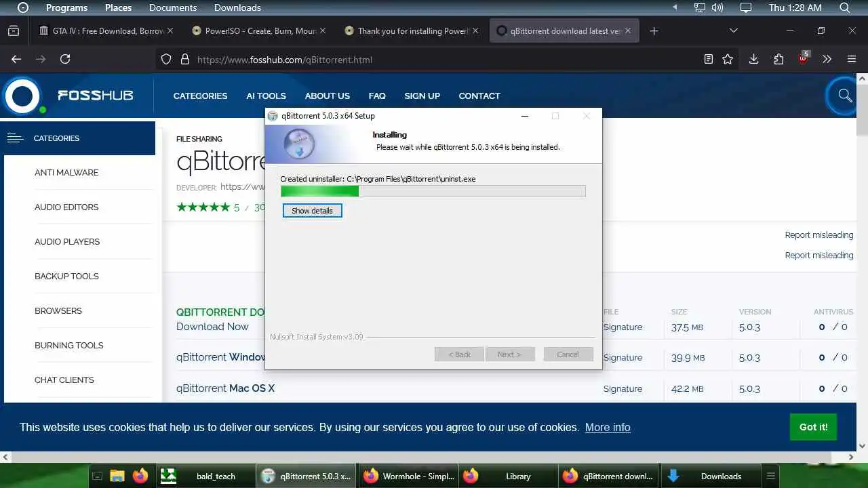This screenshot has width=868, height=488.
Task: Open the Programs menu in the top panel
Action: [66, 7]
